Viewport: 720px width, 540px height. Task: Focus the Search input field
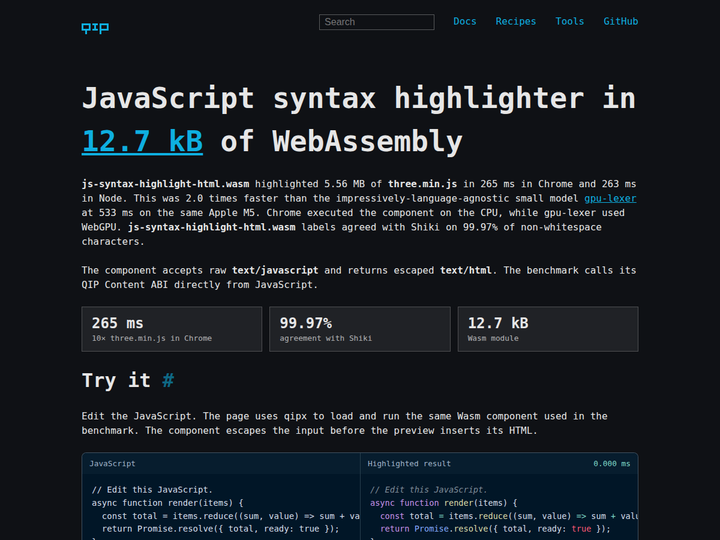click(377, 22)
